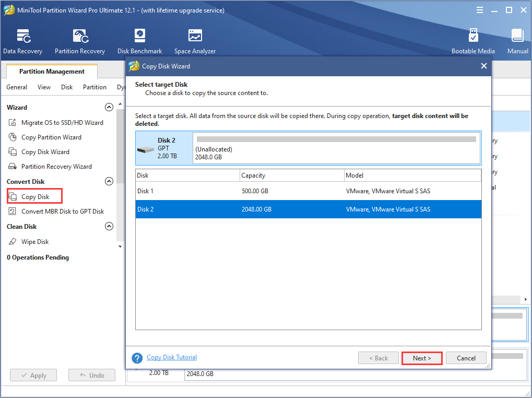
Task: Select Migrate OS to SSD/HD Wizard
Action: [56, 123]
